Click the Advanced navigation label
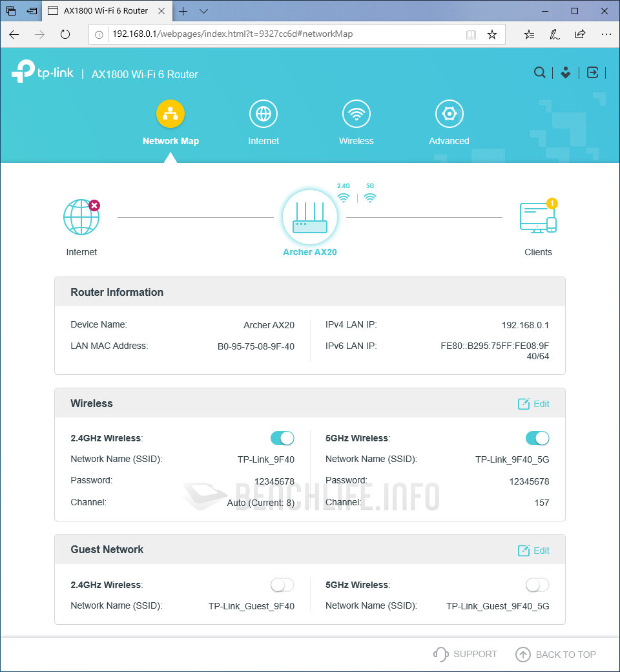 [449, 141]
